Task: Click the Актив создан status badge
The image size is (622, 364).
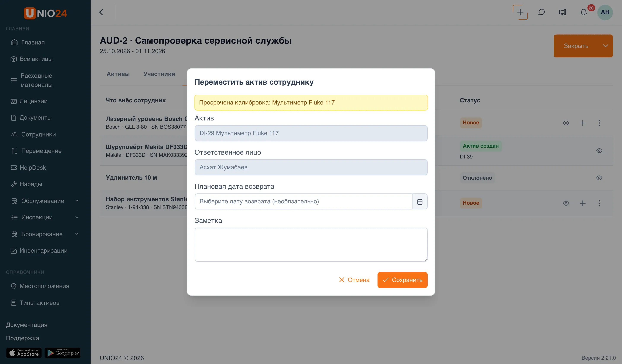Action: click(481, 146)
